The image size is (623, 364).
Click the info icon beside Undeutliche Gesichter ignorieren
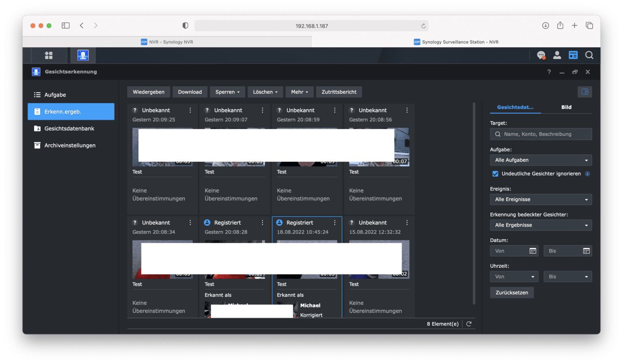[x=587, y=173]
